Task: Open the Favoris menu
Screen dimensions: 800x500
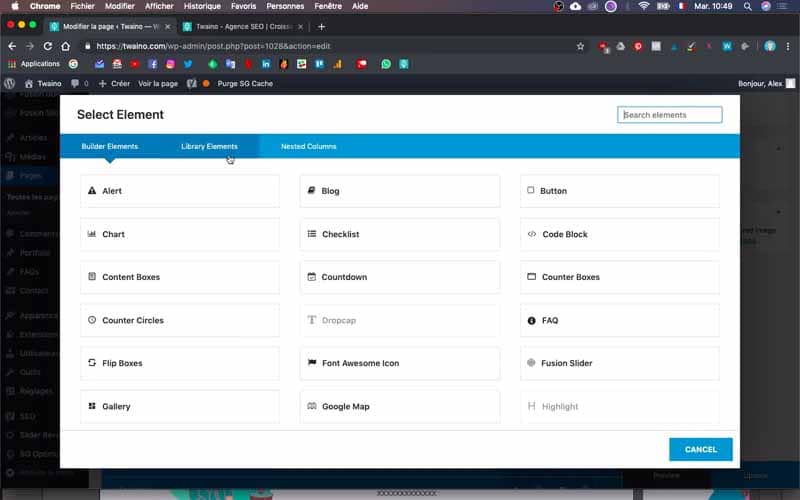Action: [243, 6]
